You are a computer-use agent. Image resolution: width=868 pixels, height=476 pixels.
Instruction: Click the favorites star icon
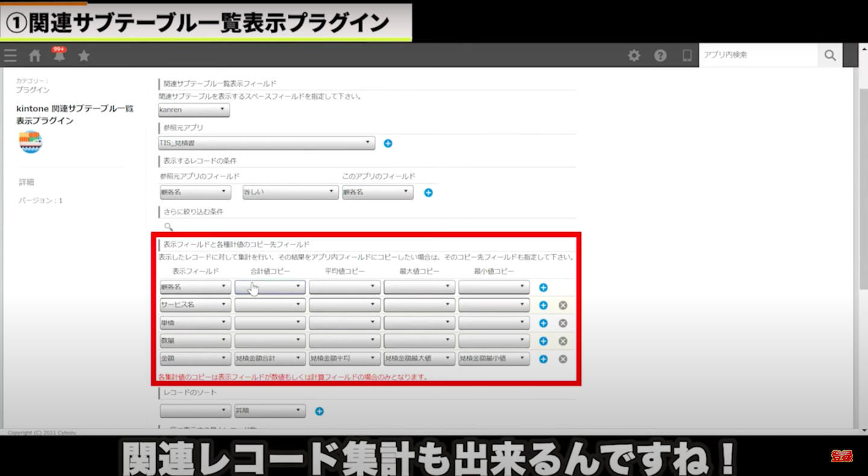coord(84,55)
